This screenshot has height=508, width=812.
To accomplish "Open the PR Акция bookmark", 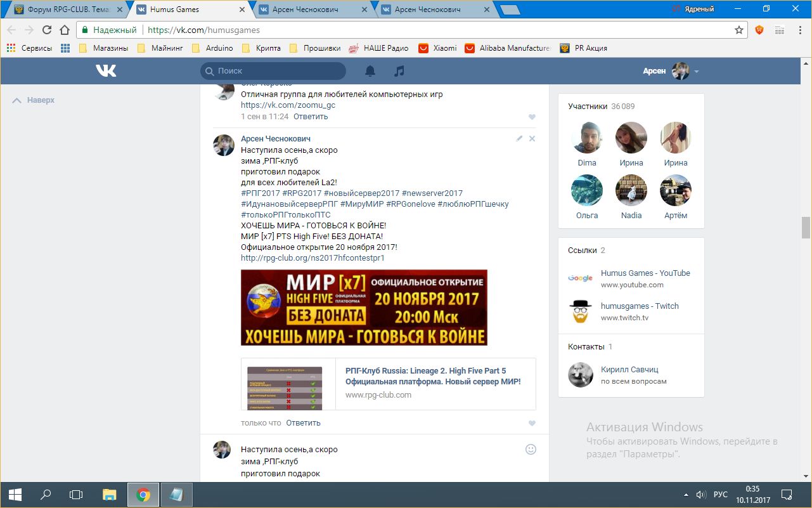I will [584, 48].
